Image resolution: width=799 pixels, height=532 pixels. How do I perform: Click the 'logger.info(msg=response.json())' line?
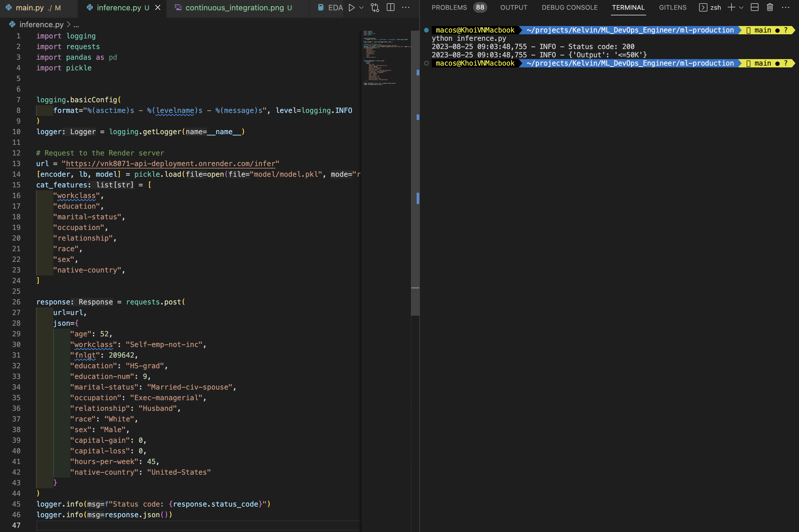pos(104,515)
